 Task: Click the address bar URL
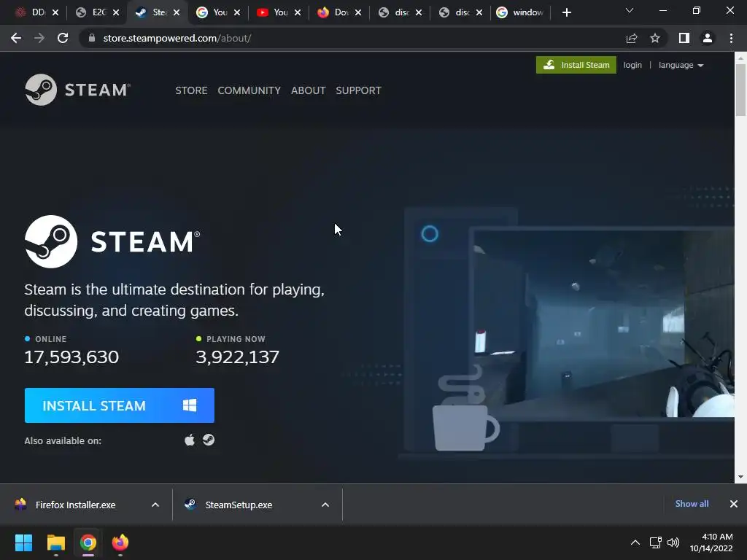pos(177,38)
